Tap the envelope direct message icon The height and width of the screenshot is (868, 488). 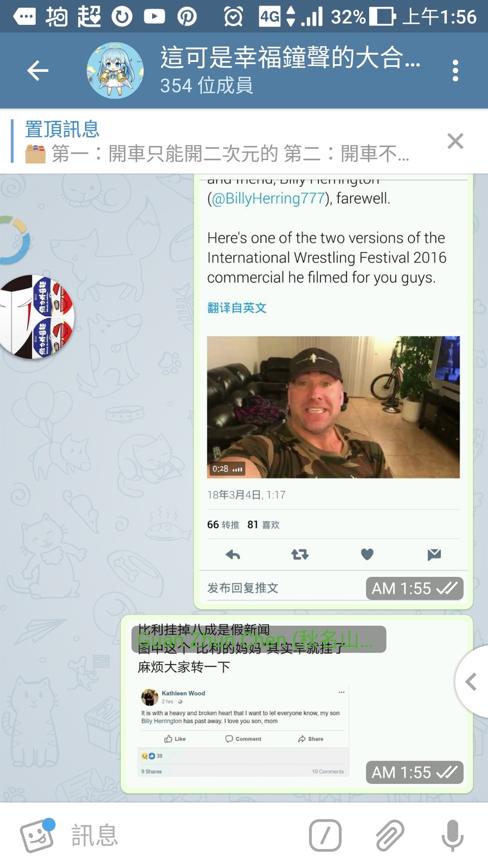click(x=434, y=554)
